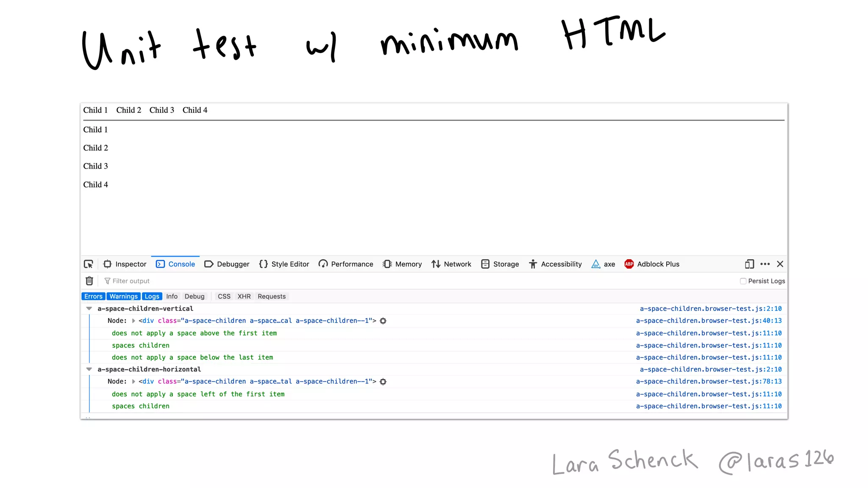Toggle responsive design mode icon
The width and height of the screenshot is (868, 488).
coord(749,264)
